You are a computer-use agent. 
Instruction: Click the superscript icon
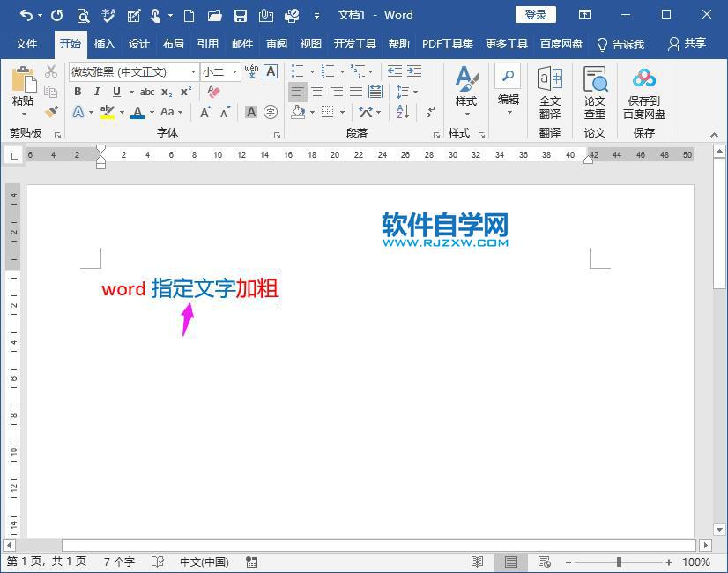point(185,92)
